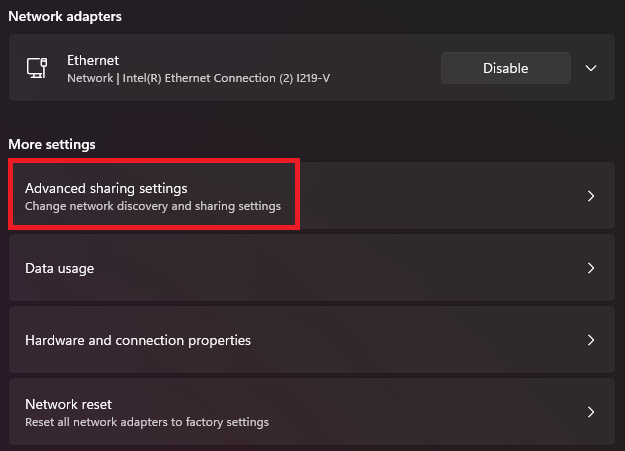Image resolution: width=625 pixels, height=451 pixels.
Task: Open the Data usage page
Action: coord(60,268)
